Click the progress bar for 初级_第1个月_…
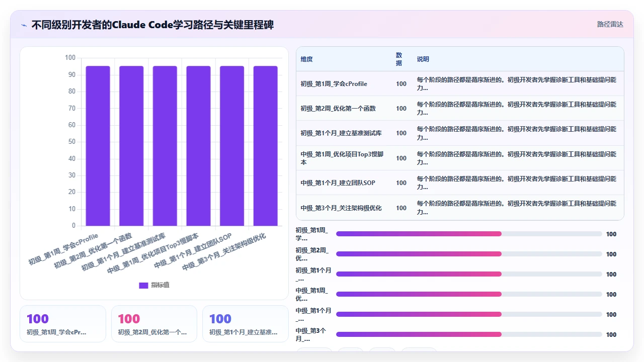 pos(469,274)
